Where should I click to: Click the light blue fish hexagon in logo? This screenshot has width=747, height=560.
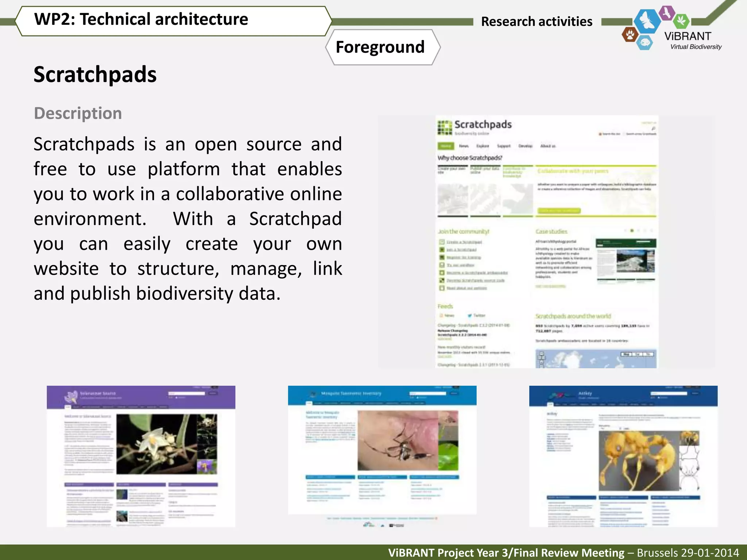click(x=645, y=43)
